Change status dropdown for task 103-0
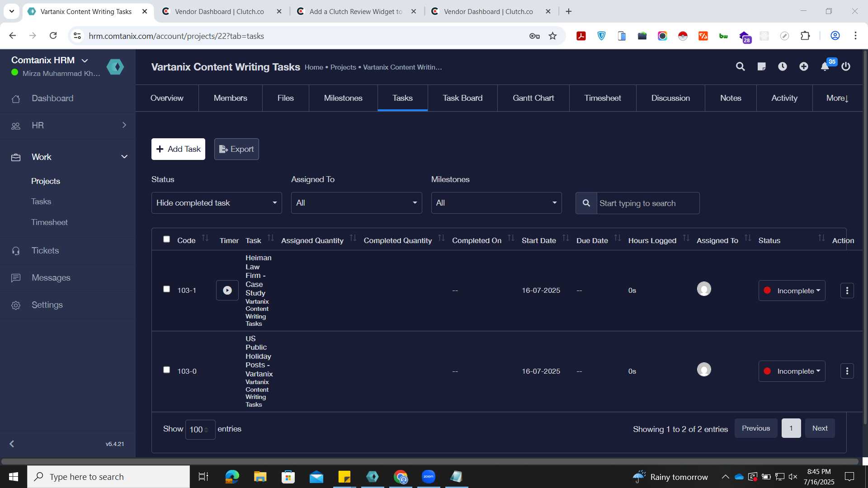The height and width of the screenshot is (488, 868). (792, 371)
